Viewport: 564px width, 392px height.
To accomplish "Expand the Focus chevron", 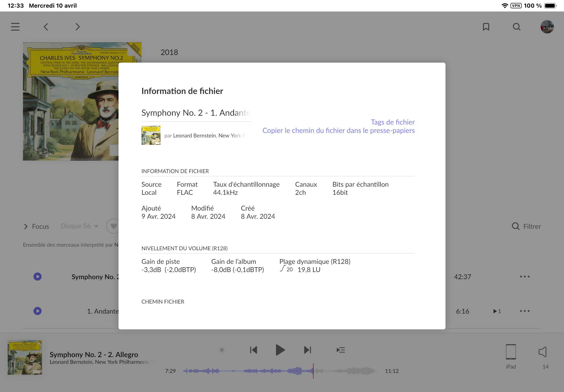I will coord(26,226).
